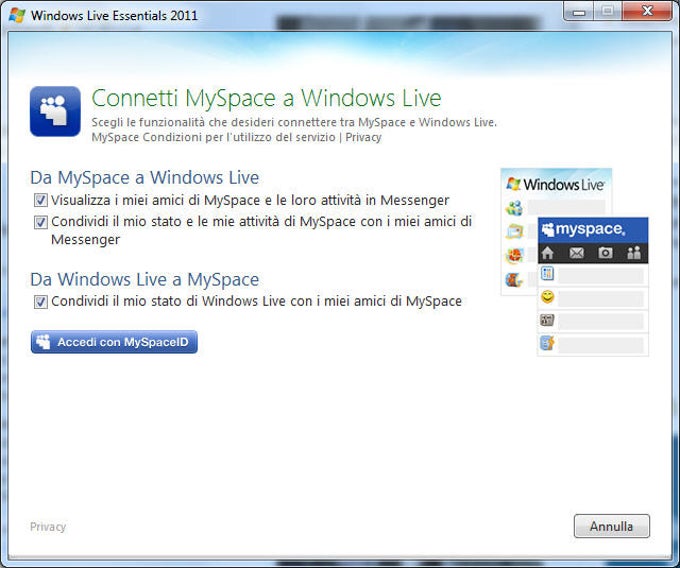Click the large MySpace logo icon
680x568 pixels.
[55, 111]
